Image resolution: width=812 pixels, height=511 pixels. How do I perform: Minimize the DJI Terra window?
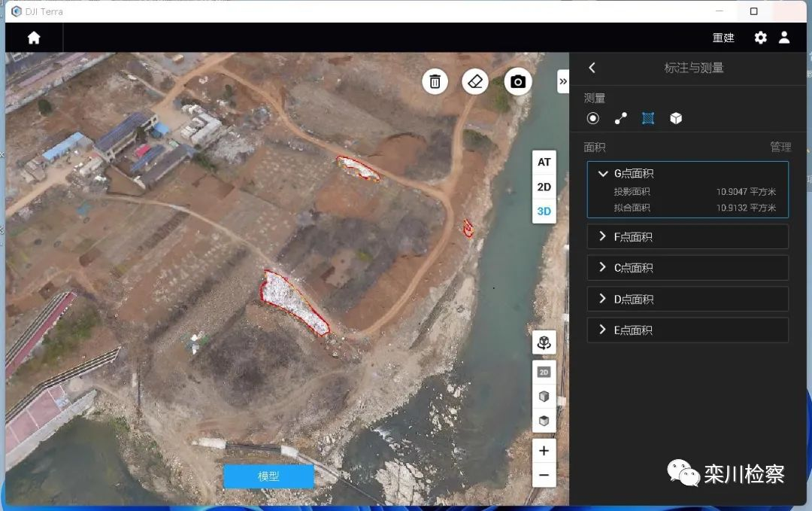720,11
